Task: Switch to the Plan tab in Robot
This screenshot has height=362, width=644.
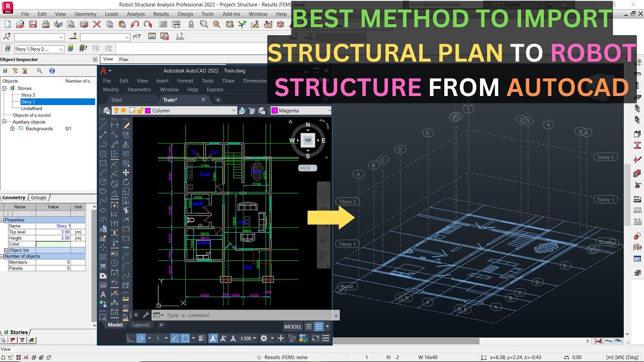Action: 124,59
